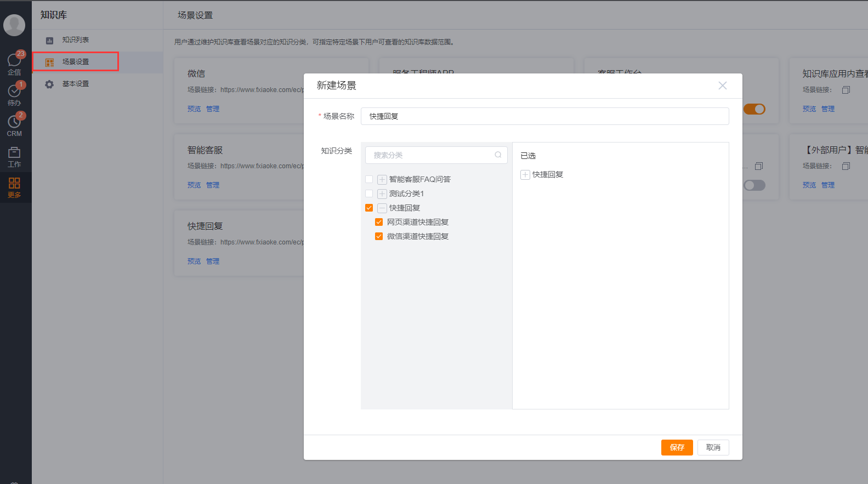Viewport: 868px width, 484px height.
Task: Click 预览 on 【外部用户】 card
Action: pyautogui.click(x=809, y=185)
